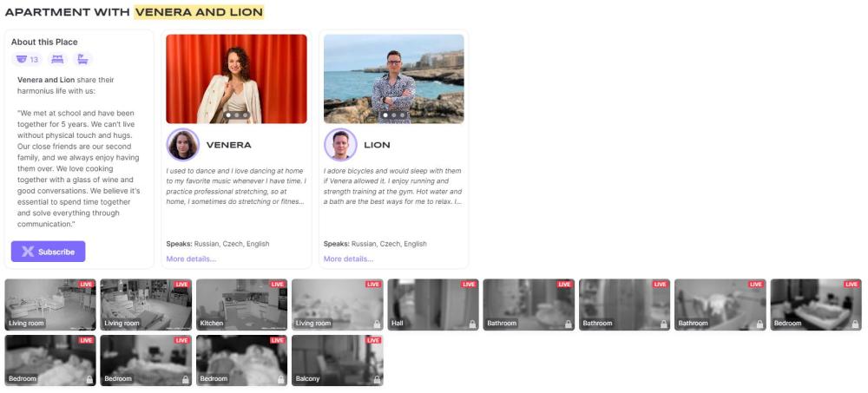Open the Balcony camera thumbnail
The width and height of the screenshot is (868, 393).
[x=337, y=360]
